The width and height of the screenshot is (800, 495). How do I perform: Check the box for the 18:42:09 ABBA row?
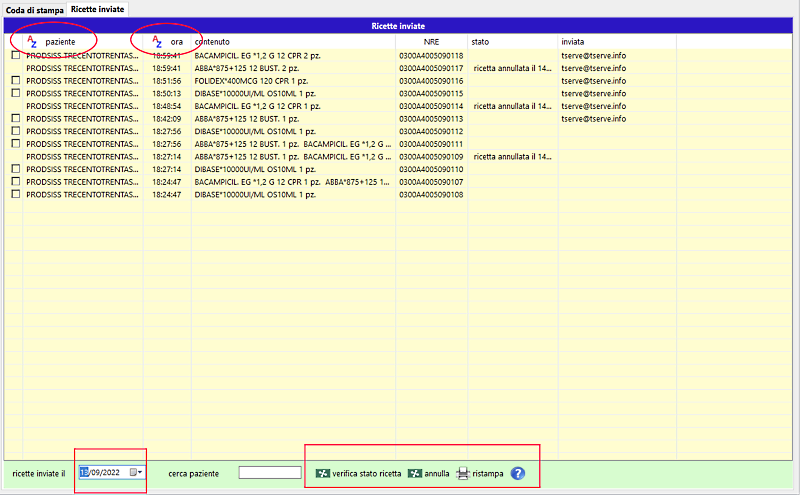coord(15,118)
